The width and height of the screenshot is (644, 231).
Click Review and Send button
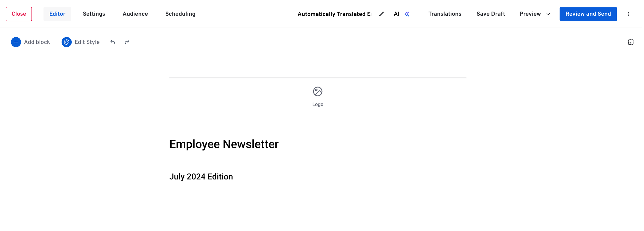pos(588,14)
